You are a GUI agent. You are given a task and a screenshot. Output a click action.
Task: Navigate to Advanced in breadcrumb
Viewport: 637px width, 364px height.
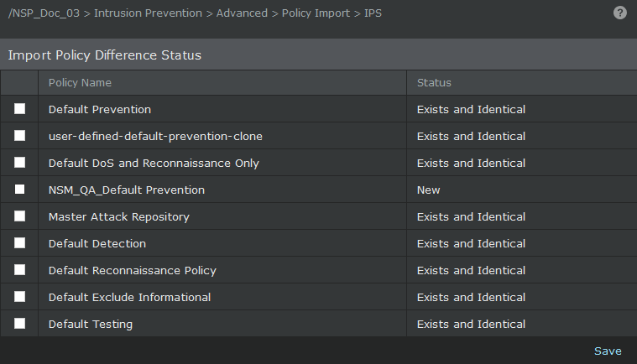point(242,13)
